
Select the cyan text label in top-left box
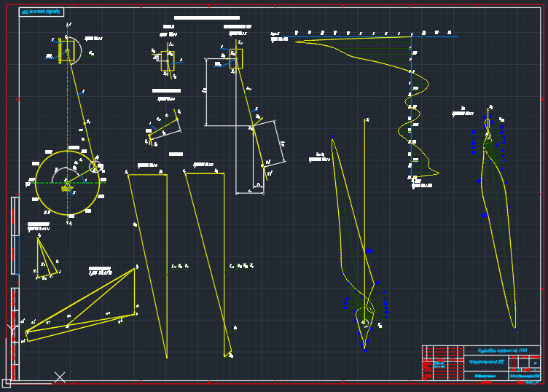[x=41, y=12]
